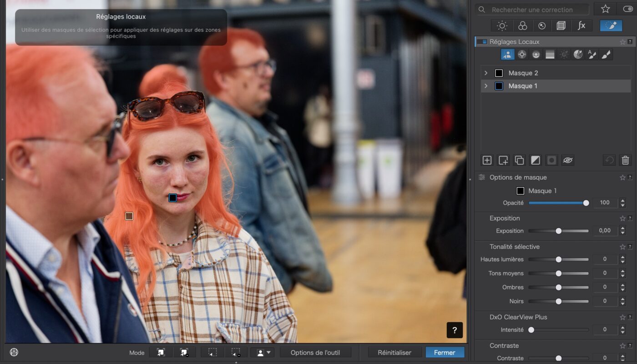Toggle the Réglages Locaux on/off switch
Screen dimensions: 637x364
(481, 42)
